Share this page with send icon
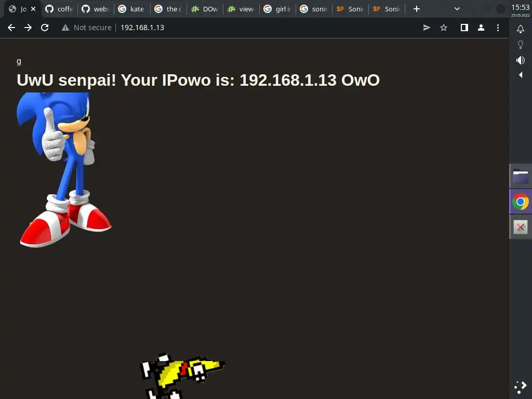This screenshot has height=399, width=532. coord(427,28)
